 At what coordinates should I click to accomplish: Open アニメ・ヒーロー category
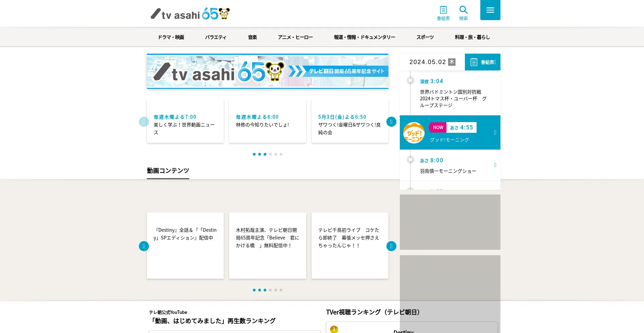tap(296, 37)
